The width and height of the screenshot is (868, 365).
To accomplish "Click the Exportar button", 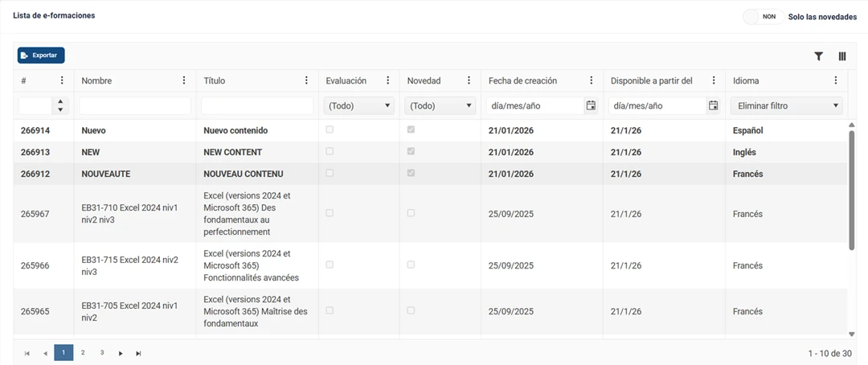I will tap(41, 55).
